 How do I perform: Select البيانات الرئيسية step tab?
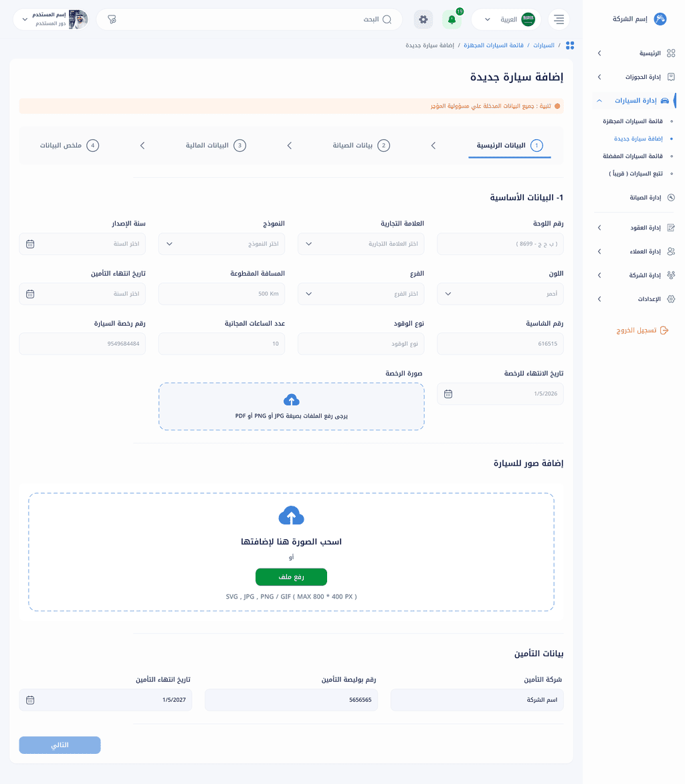click(510, 146)
